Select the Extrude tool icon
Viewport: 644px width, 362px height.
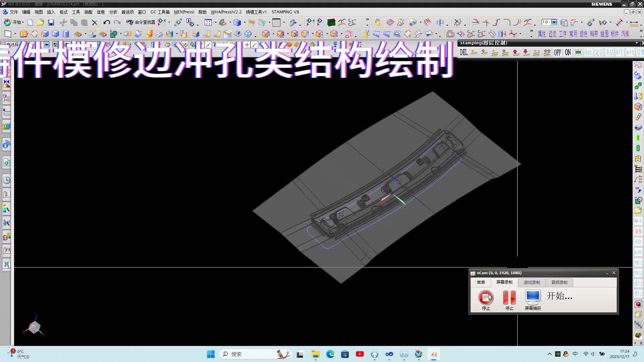(x=24, y=34)
